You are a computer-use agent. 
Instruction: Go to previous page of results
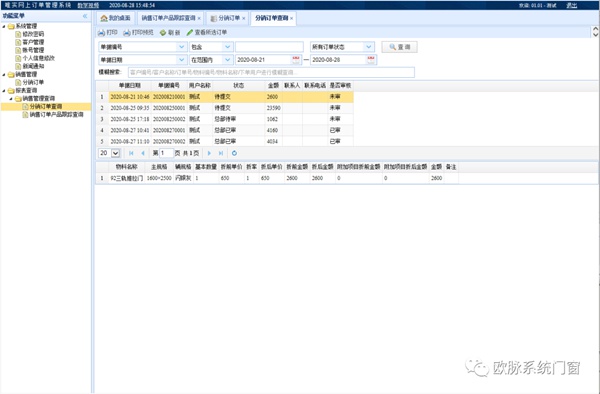point(143,153)
